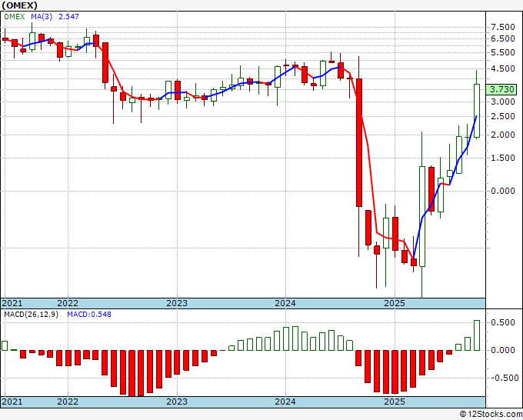Click the 2025 label on MACD timeline

pyautogui.click(x=395, y=402)
